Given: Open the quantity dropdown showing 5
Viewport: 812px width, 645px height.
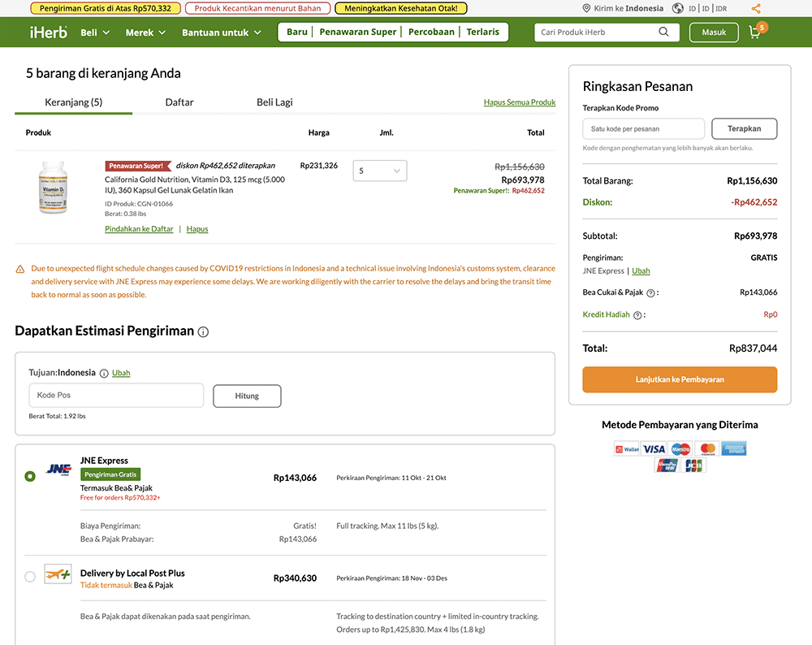Looking at the screenshot, I should click(x=379, y=171).
